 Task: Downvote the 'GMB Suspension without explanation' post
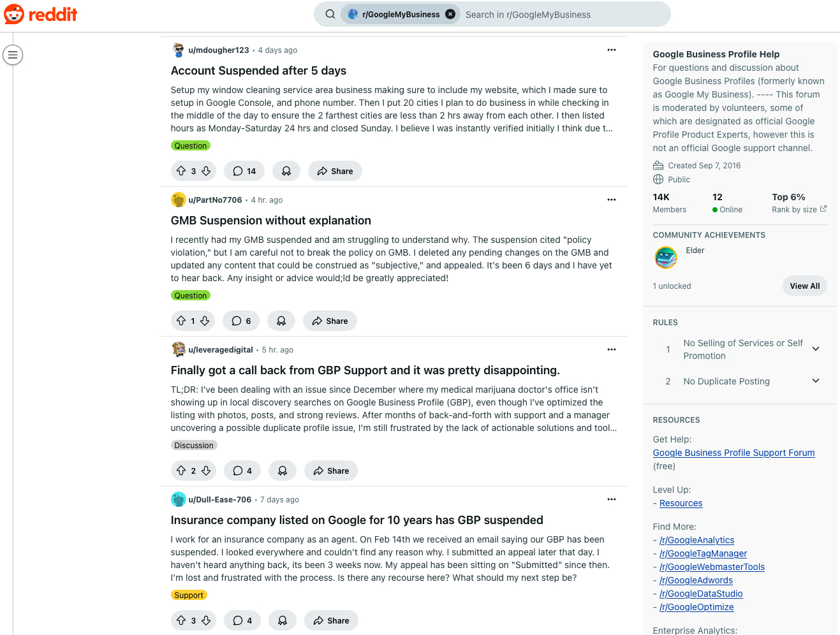(x=205, y=321)
